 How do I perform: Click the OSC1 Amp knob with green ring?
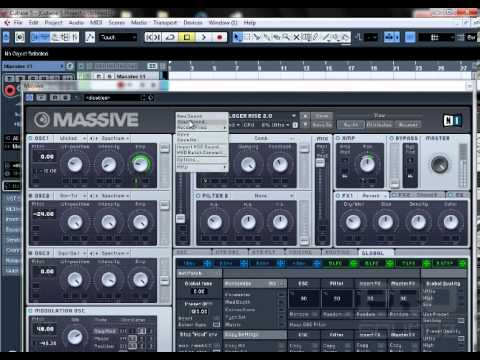[140, 164]
